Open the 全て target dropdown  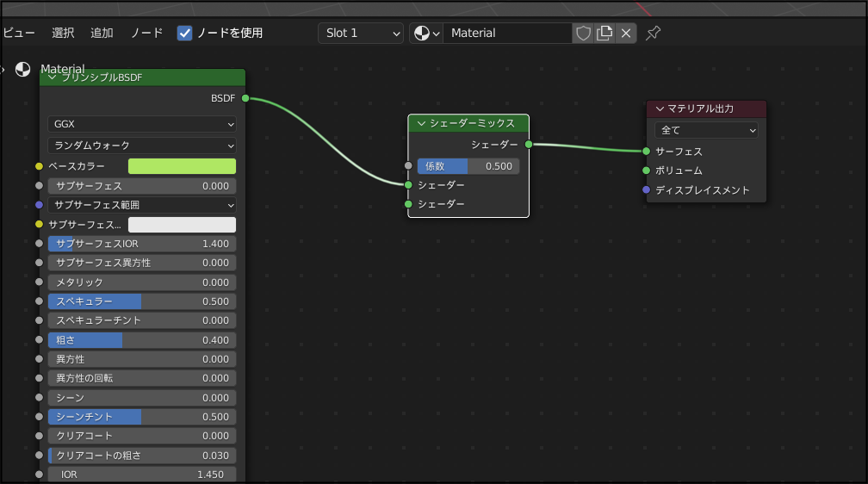tap(706, 130)
